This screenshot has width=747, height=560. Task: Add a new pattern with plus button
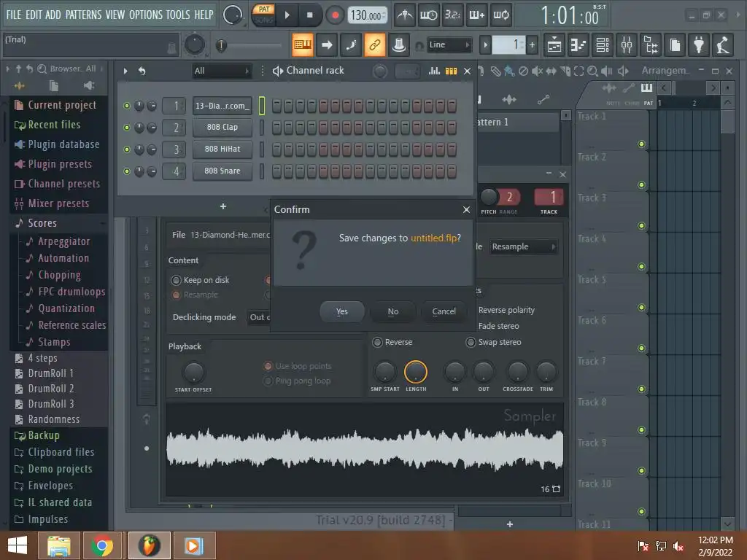point(532,44)
